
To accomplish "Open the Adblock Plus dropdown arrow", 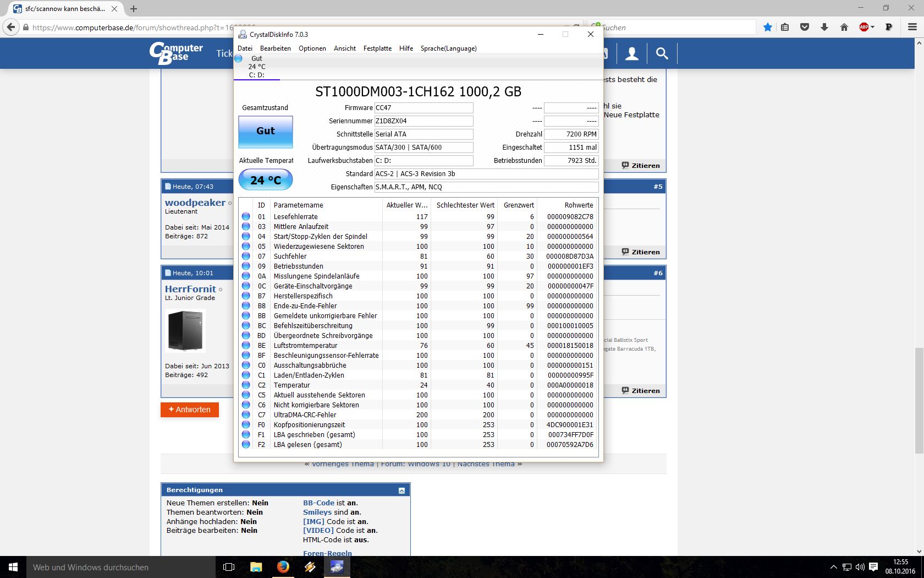I will (873, 27).
